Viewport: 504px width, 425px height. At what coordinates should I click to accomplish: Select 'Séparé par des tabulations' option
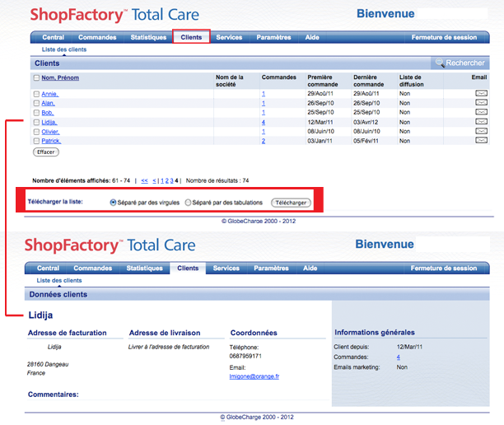(189, 202)
